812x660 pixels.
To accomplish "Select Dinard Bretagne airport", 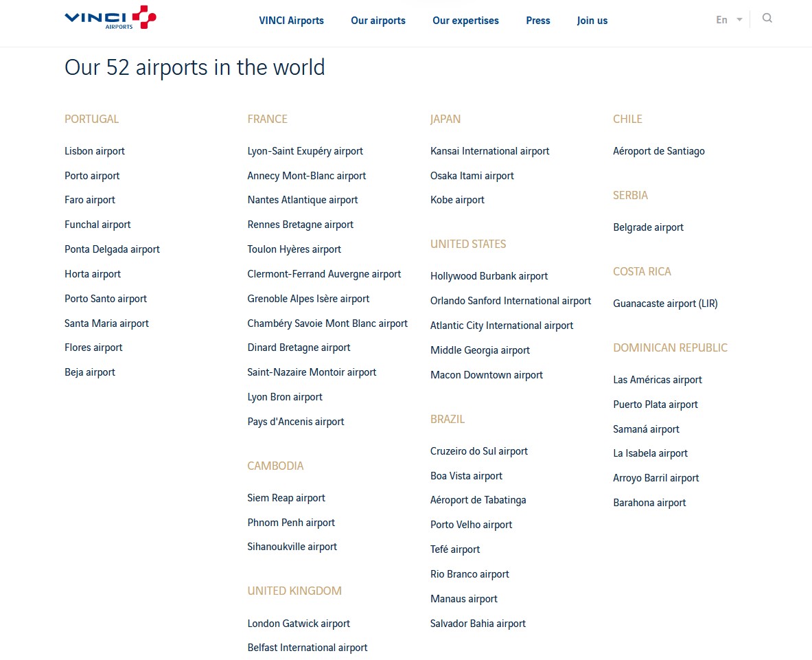I will pyautogui.click(x=299, y=348).
